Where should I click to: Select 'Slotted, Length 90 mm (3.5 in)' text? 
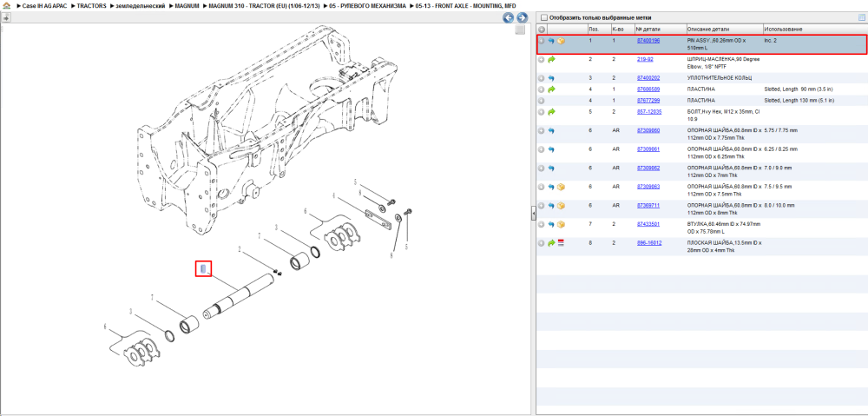pyautogui.click(x=799, y=89)
